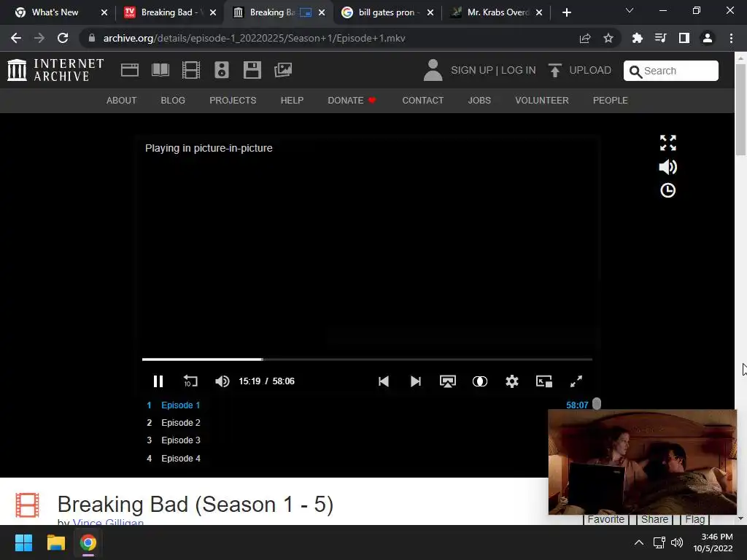
Task: Open the browser Extensions puzzle icon
Action: click(x=637, y=38)
